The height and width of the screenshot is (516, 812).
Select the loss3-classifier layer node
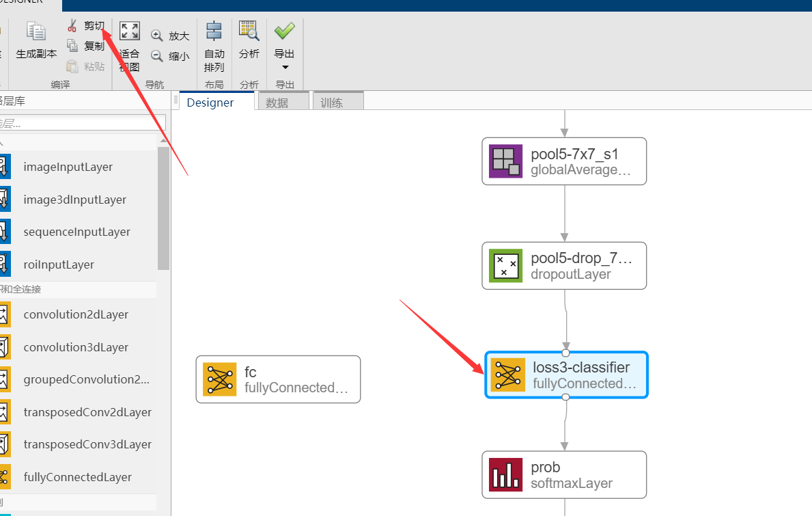(x=567, y=375)
